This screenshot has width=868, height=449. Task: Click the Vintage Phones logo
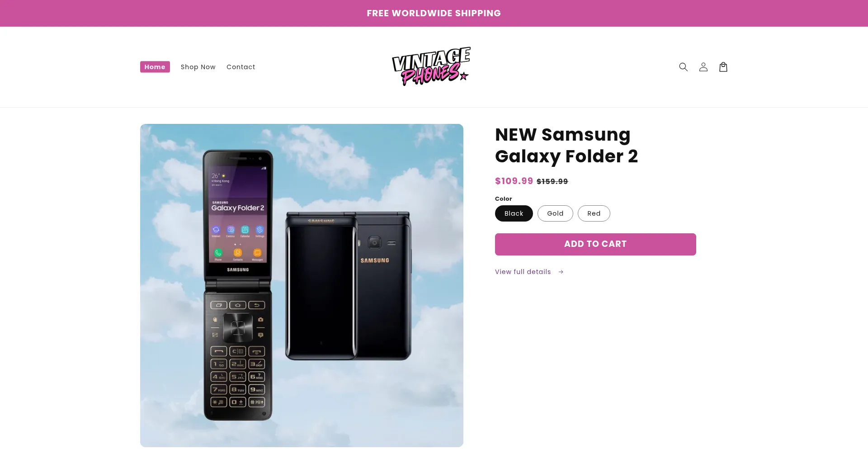(431, 66)
